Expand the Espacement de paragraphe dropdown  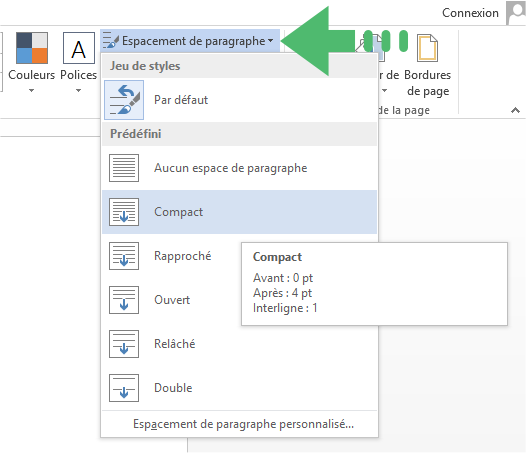tap(190, 41)
